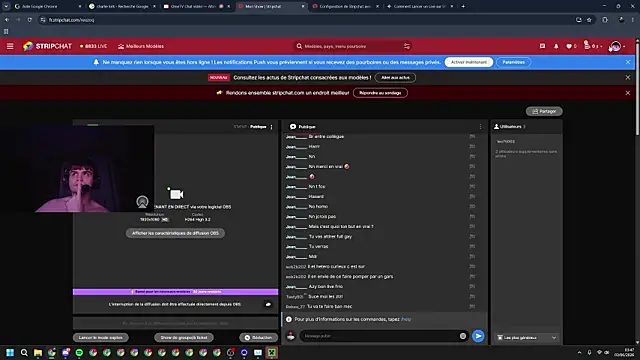Bookmark this page with the star icon
The width and height of the screenshot is (640, 360).
tap(589, 20)
